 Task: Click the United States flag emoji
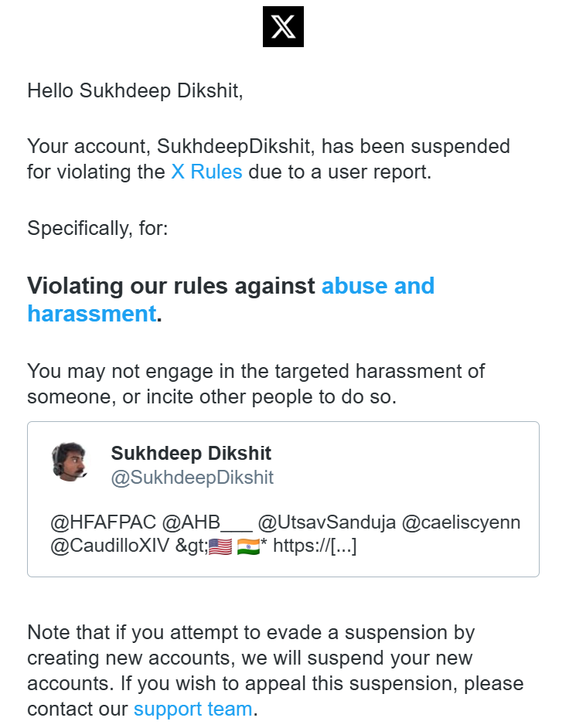click(x=220, y=547)
